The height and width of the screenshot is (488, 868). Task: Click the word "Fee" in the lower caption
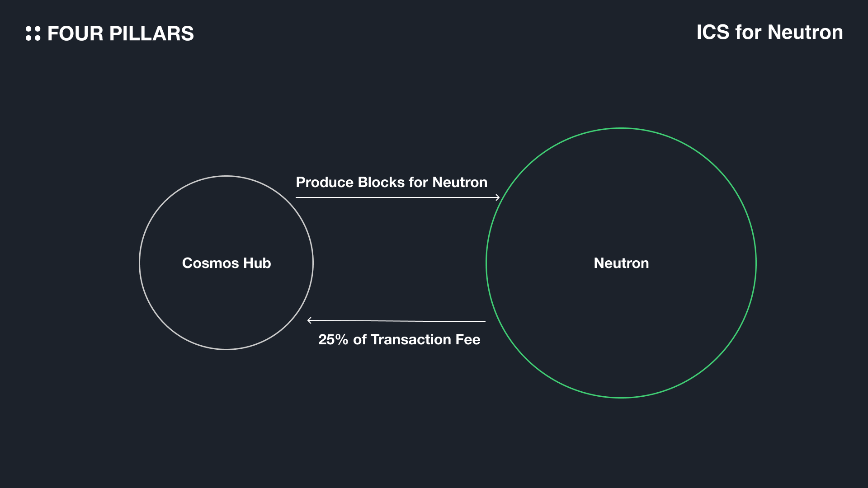(x=468, y=340)
